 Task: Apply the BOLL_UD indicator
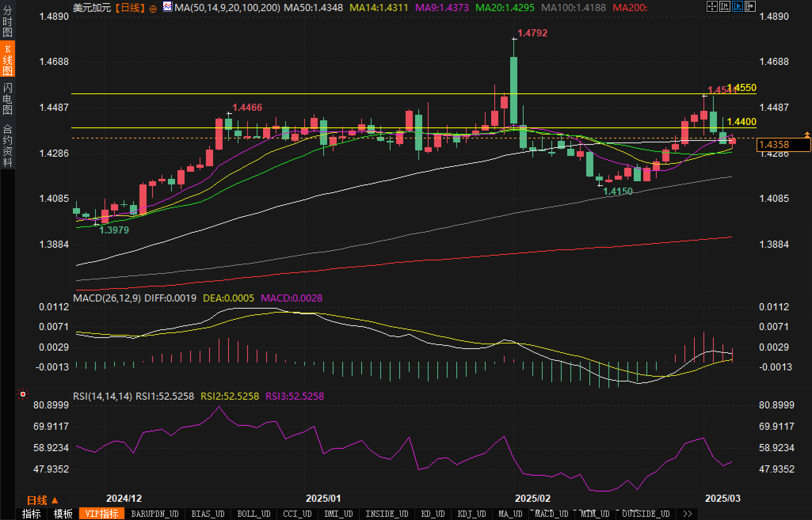click(x=254, y=514)
